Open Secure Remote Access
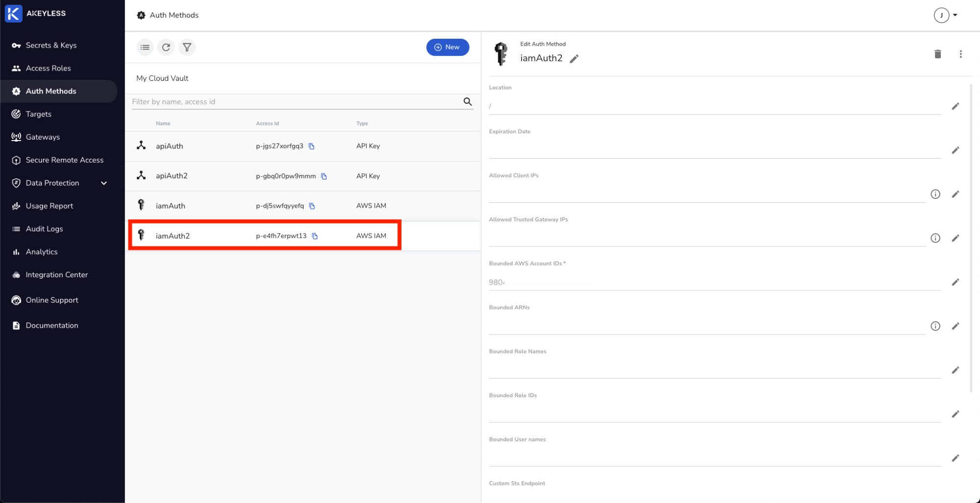The width and height of the screenshot is (980, 503). pos(64,160)
